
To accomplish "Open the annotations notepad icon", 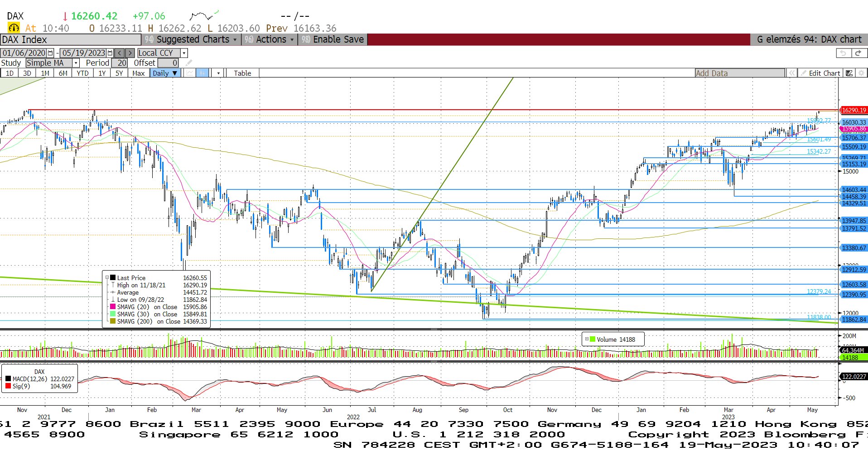I will click(x=849, y=73).
